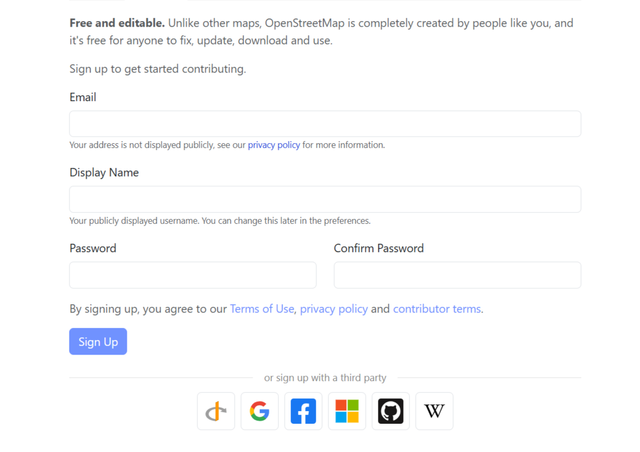This screenshot has width=640, height=452.
Task: Sign up via the GitHub icon
Action: pos(391,411)
